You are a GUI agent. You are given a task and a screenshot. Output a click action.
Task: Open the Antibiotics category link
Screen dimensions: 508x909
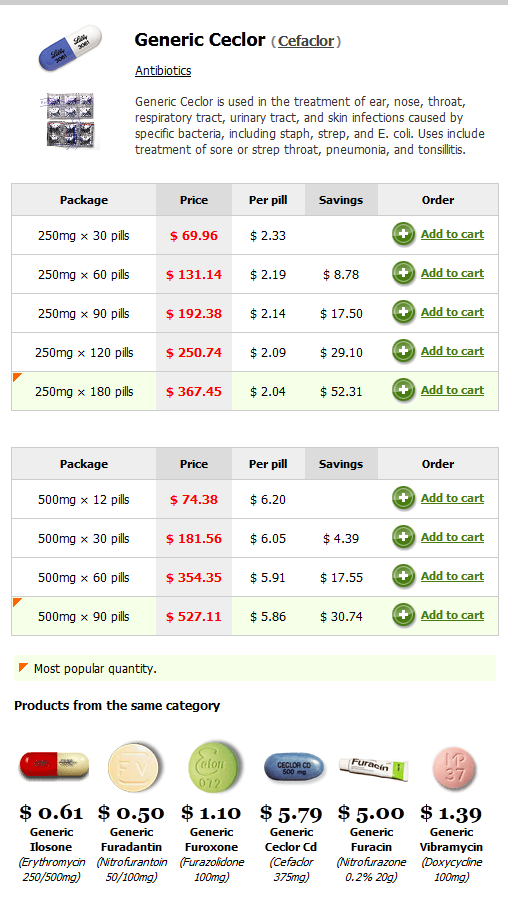163,71
